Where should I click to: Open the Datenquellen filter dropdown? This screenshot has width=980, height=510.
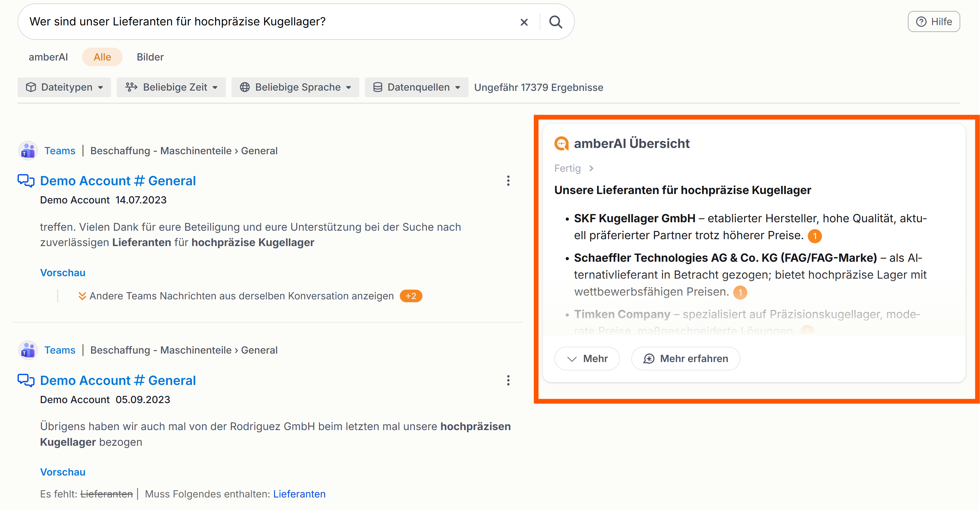coord(416,87)
